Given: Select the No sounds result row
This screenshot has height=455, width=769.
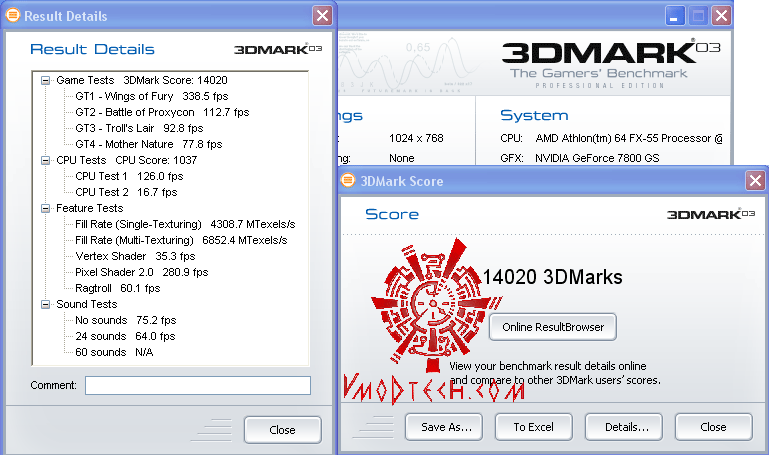Looking at the screenshot, I should [126, 320].
